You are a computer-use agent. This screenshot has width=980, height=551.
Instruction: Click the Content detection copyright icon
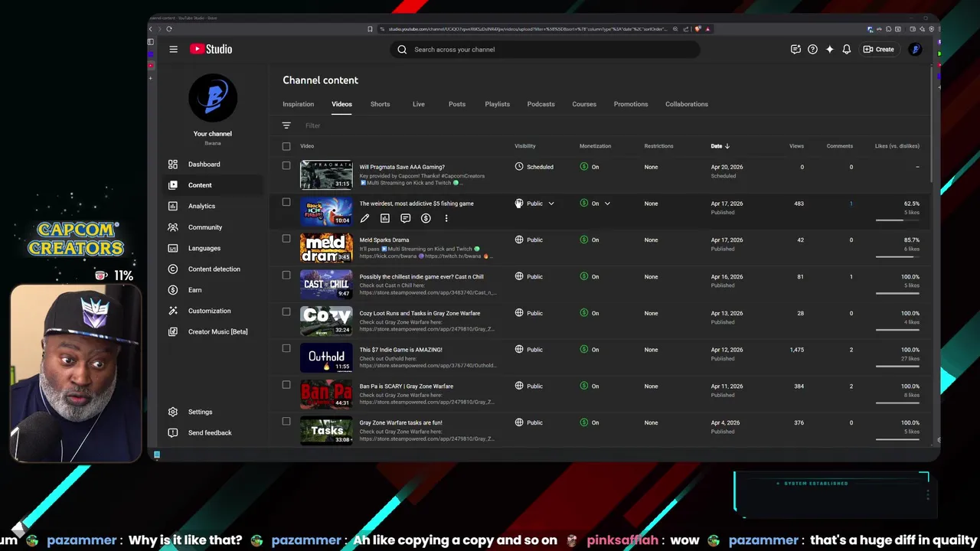coord(173,269)
